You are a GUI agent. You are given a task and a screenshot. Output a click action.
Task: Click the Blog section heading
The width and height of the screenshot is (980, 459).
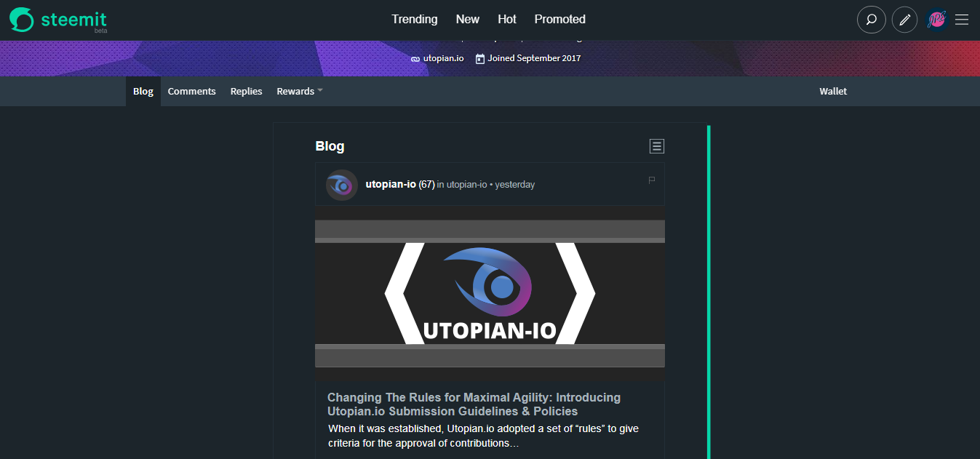coord(330,146)
